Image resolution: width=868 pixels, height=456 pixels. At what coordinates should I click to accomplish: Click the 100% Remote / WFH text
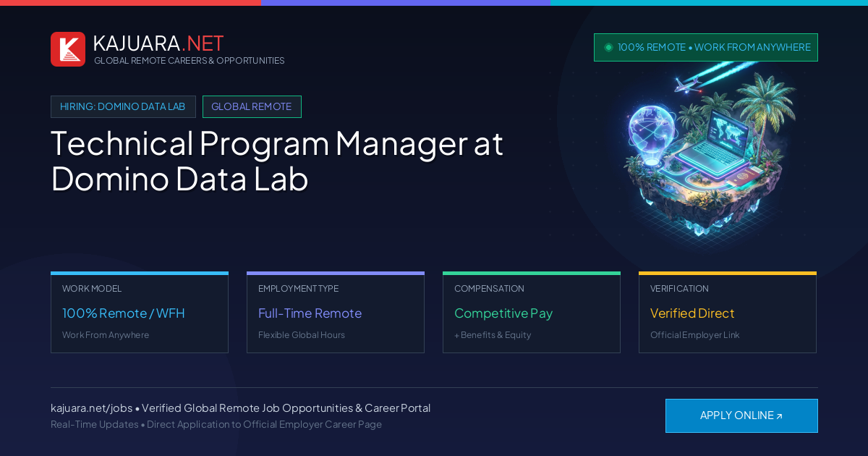point(124,313)
